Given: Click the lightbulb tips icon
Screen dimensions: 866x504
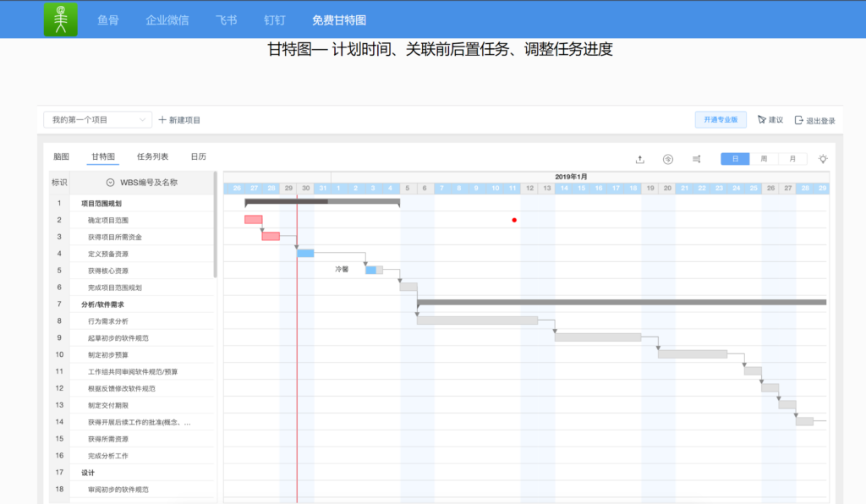Looking at the screenshot, I should tap(823, 159).
